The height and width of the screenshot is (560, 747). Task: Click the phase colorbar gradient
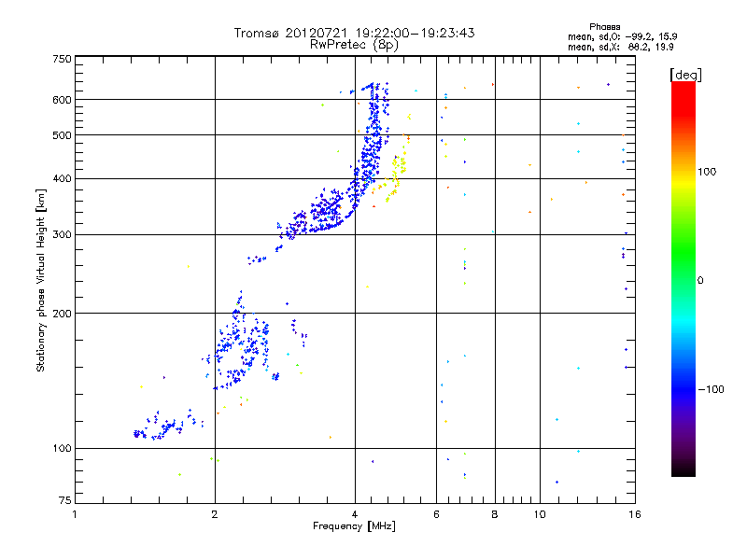click(684, 278)
